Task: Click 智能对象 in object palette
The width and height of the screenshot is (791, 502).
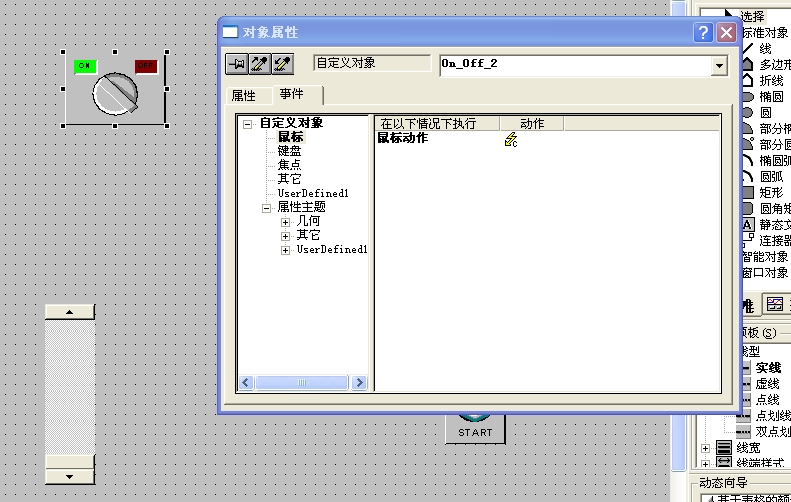Action: 765,257
